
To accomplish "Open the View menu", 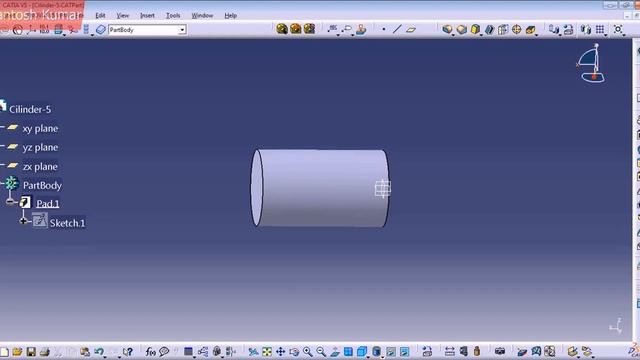I will [x=122, y=16].
